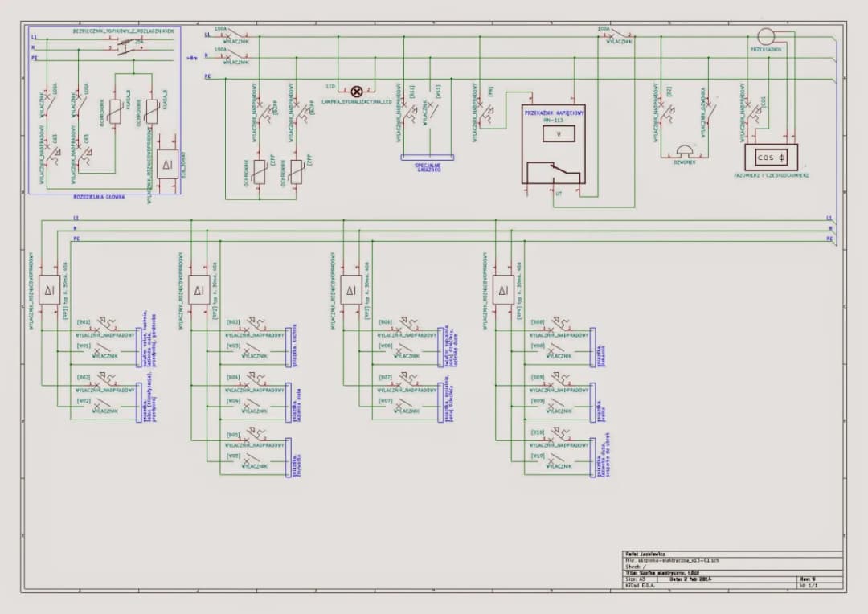The height and width of the screenshot is (614, 868).
Task: Select the LED signal lamp symbol
Action: pos(357,92)
